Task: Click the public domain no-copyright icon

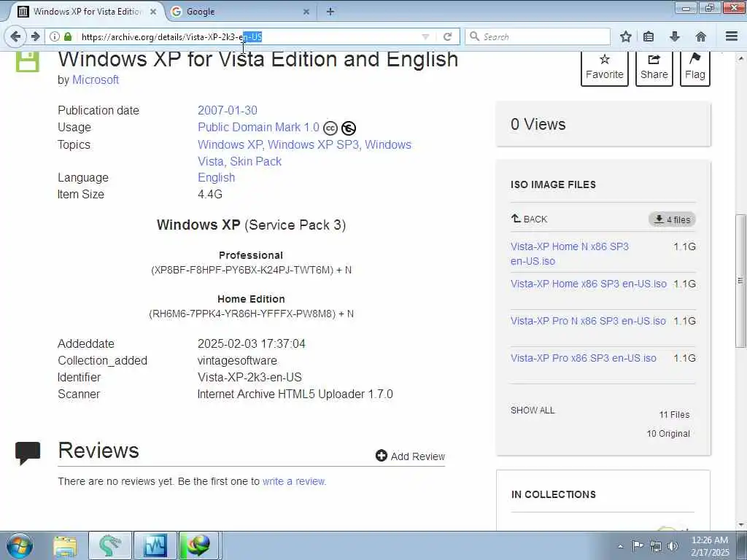Action: (x=349, y=128)
